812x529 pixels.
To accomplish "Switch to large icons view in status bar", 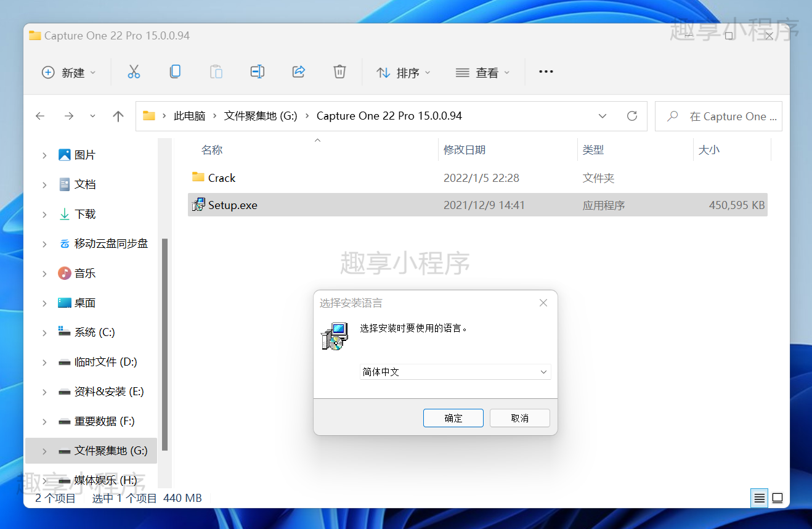I will click(777, 498).
